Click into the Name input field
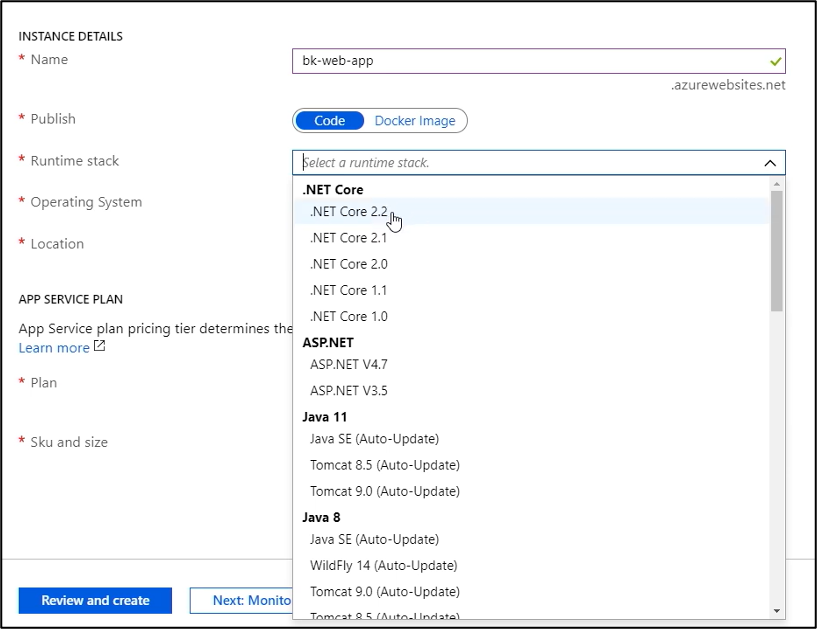Viewport: 818px width, 630px height. point(530,61)
